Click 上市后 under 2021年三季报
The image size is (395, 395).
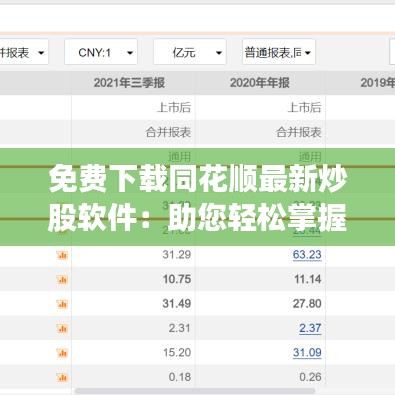click(174, 108)
